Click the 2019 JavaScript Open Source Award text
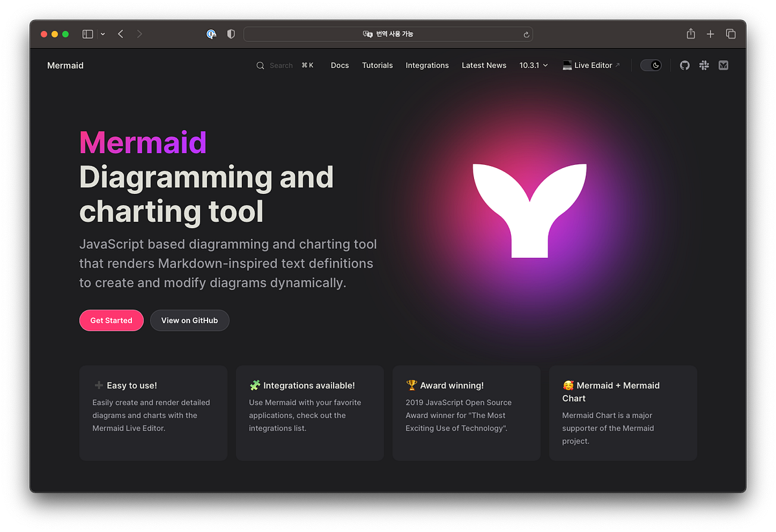This screenshot has width=776, height=532. [458, 416]
